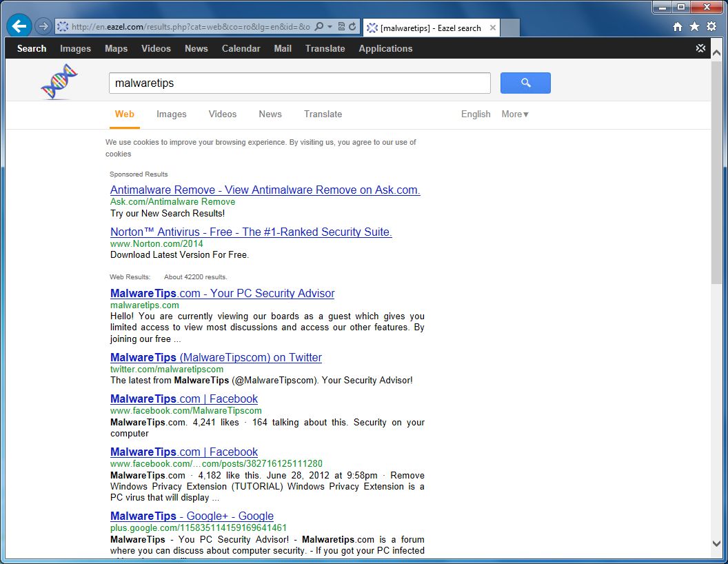Click the Sponsored Results label
The image size is (728, 564).
(139, 174)
